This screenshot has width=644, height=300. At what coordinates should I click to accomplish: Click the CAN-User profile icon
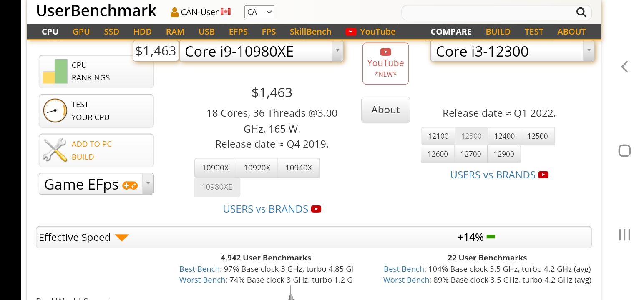coord(174,12)
